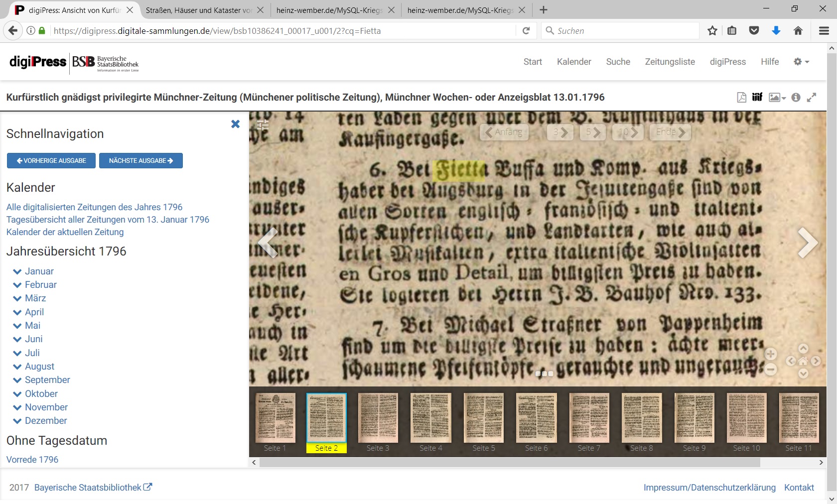
Task: Click the thumbnail strip horizontal scrollbar
Action: [x=509, y=463]
